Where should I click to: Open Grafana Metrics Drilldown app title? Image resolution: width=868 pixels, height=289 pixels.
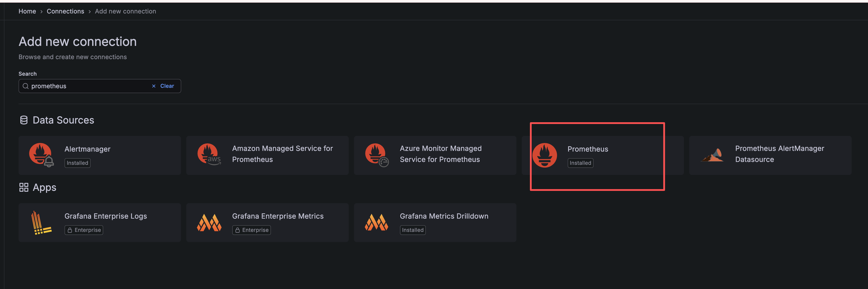pos(444,216)
